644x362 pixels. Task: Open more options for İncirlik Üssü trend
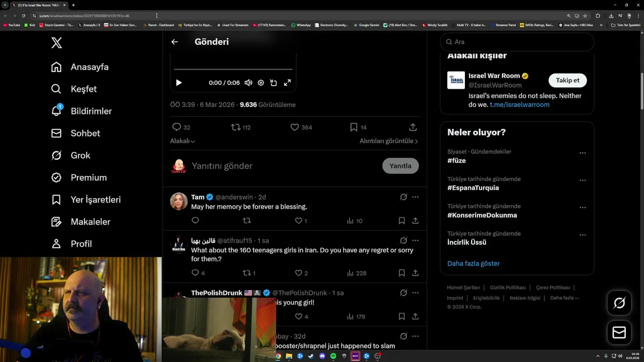coord(583,235)
